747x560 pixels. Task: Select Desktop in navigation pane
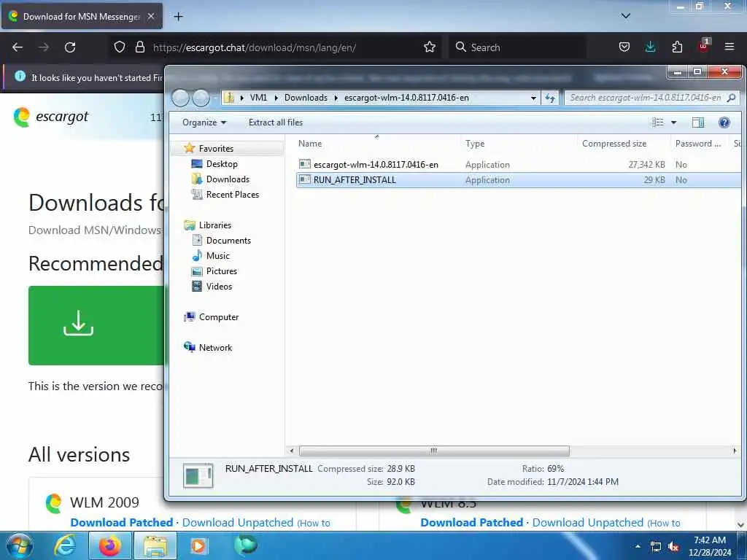(222, 164)
